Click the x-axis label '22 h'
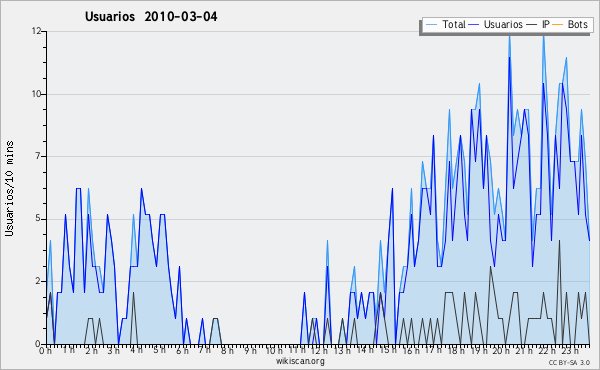Image resolution: width=600 pixels, height=370 pixels. click(x=547, y=350)
